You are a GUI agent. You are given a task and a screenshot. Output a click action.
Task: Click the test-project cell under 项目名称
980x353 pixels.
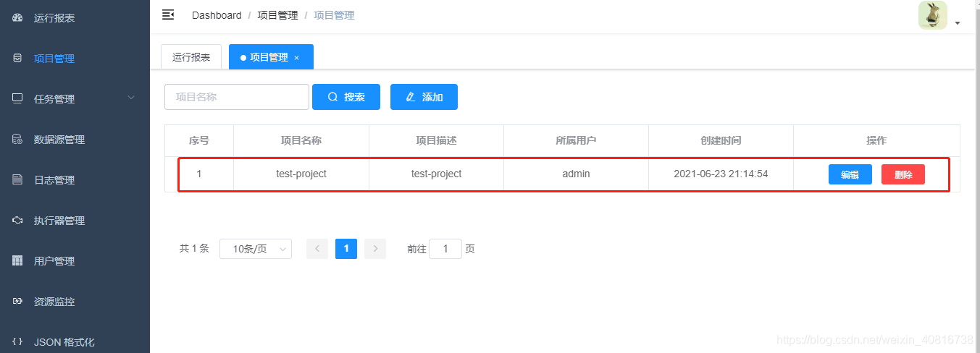[x=301, y=174]
